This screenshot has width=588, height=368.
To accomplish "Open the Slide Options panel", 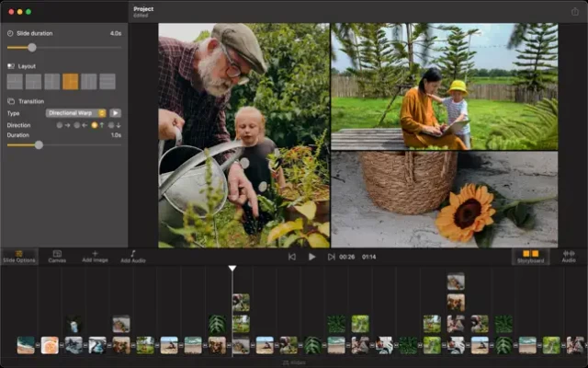I will point(19,256).
